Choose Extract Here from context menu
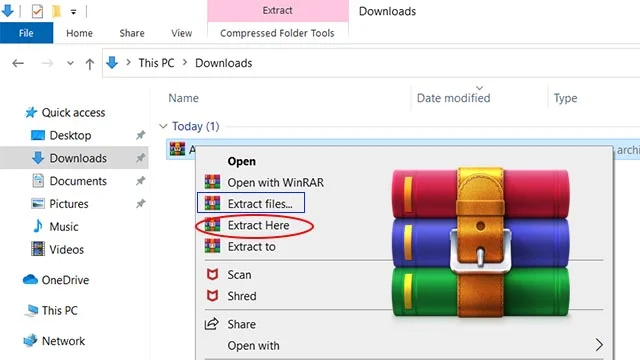 click(258, 225)
